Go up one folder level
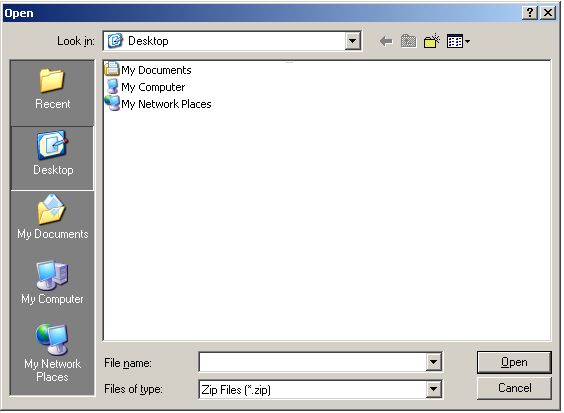Screen dimensions: 564x413 [x=408, y=41]
